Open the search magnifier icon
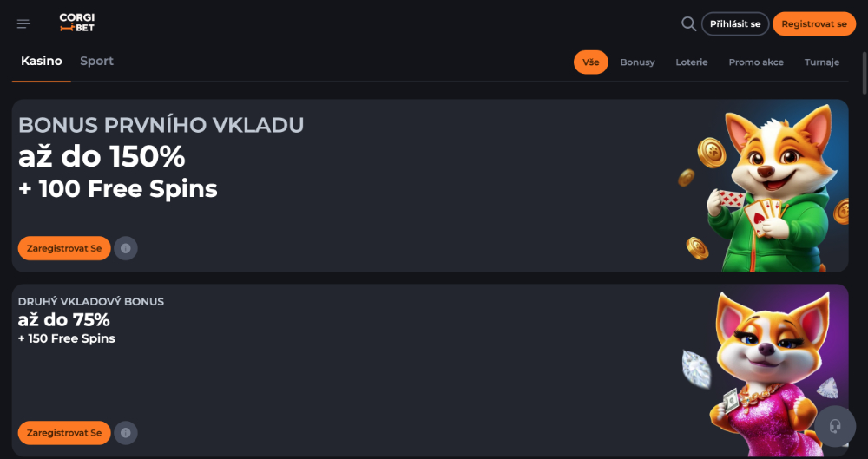The width and height of the screenshot is (868, 459). [x=688, y=23]
